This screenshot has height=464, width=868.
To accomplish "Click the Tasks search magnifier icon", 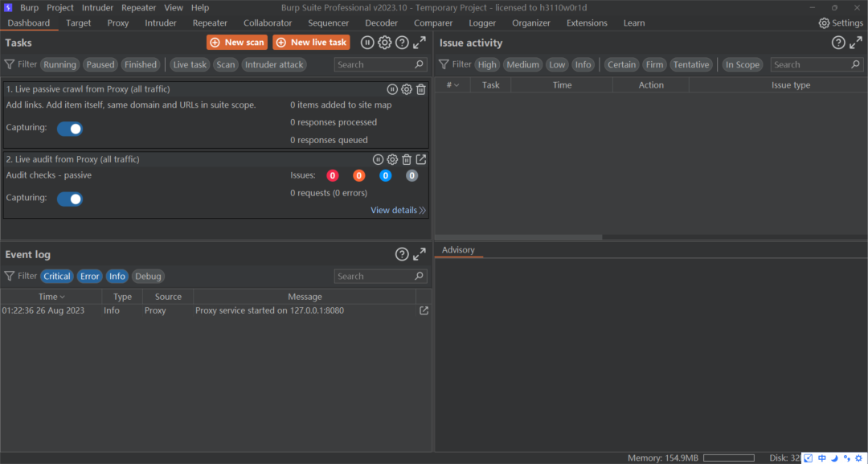I will pyautogui.click(x=419, y=64).
